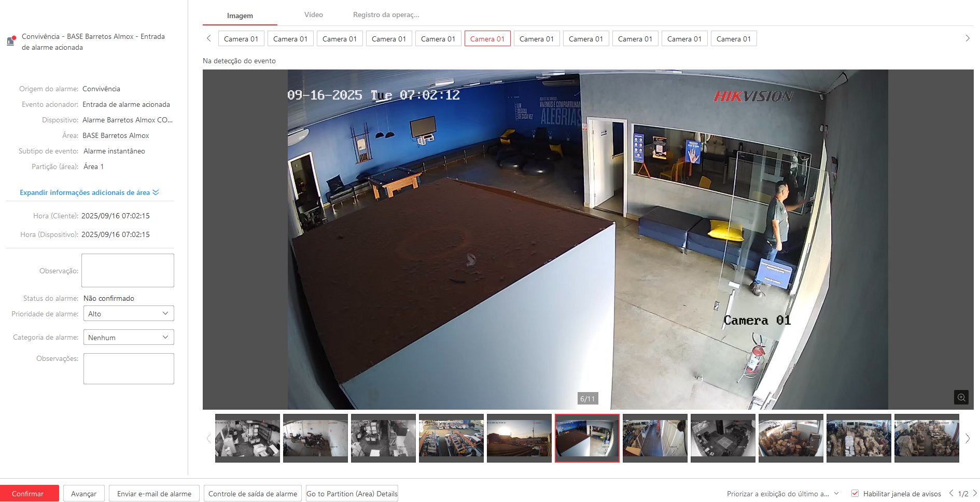Go to previous alarm page arrow

coord(951,493)
